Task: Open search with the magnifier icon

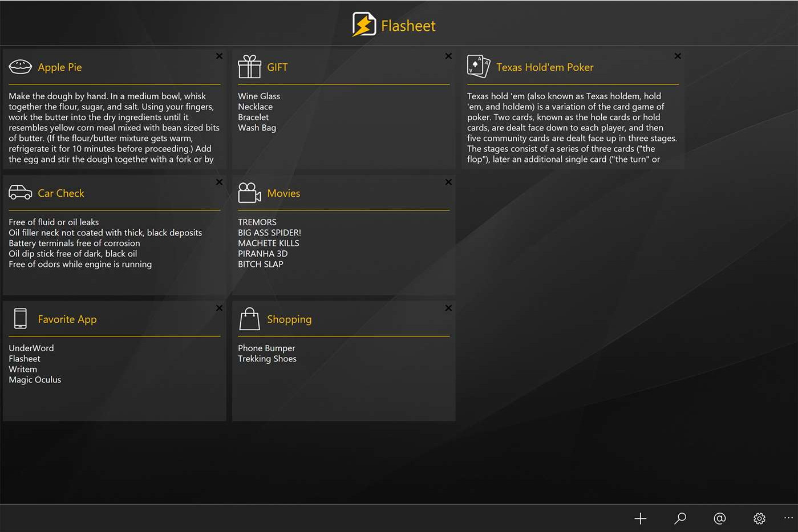Action: pyautogui.click(x=680, y=518)
